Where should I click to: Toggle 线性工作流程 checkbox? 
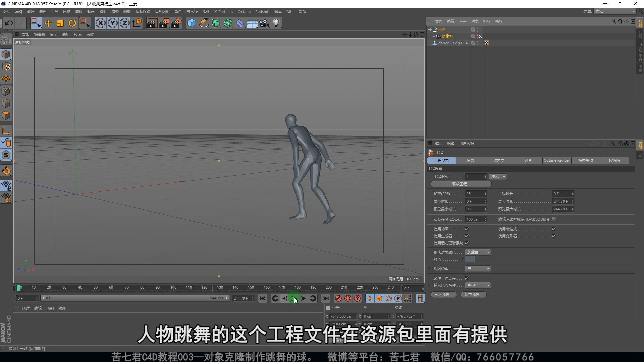tap(467, 278)
